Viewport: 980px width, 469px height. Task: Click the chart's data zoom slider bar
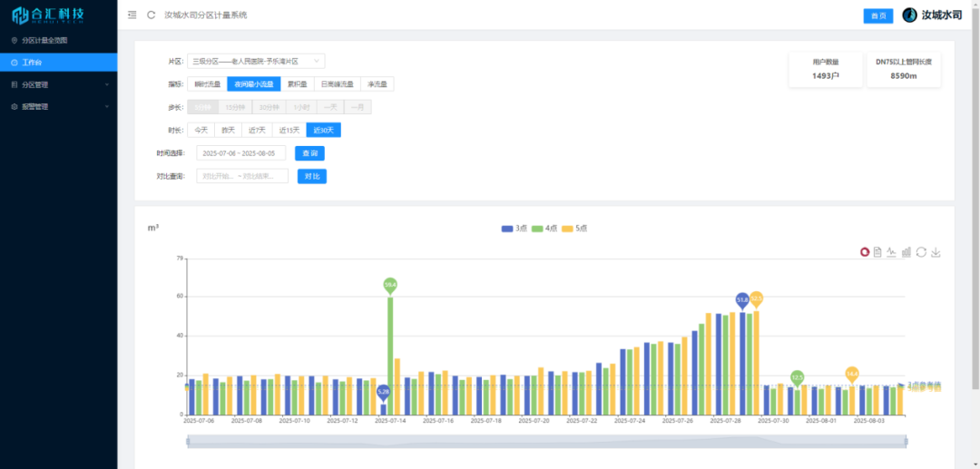[546, 441]
